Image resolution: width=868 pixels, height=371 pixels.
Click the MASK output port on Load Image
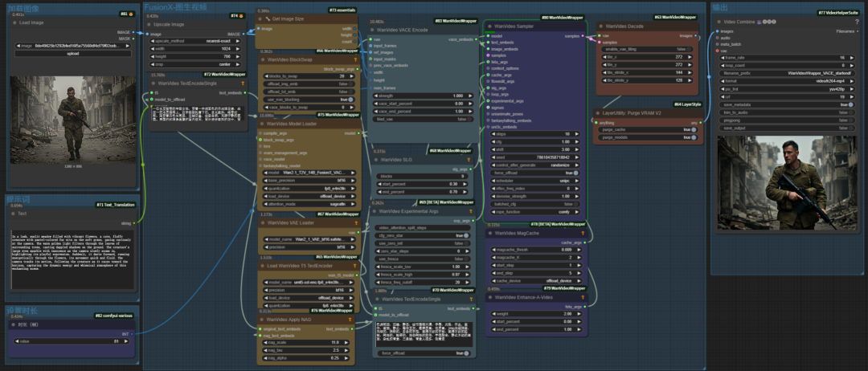133,39
